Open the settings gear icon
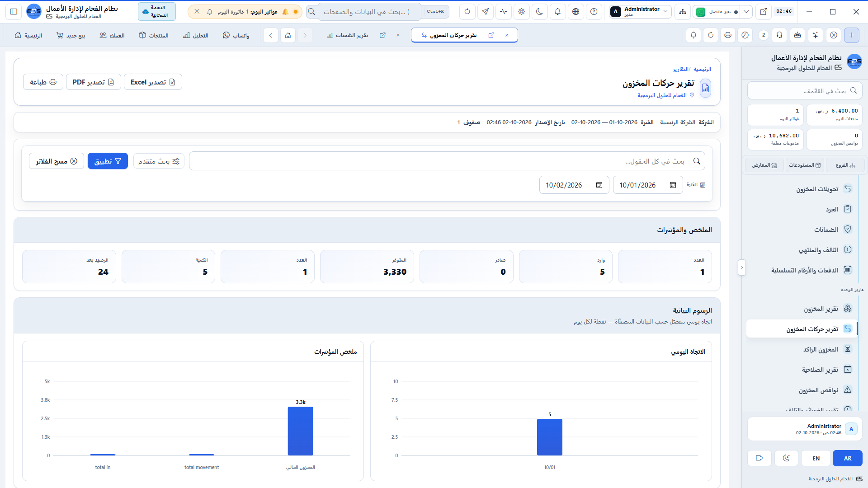The height and width of the screenshot is (488, 868). (x=522, y=12)
